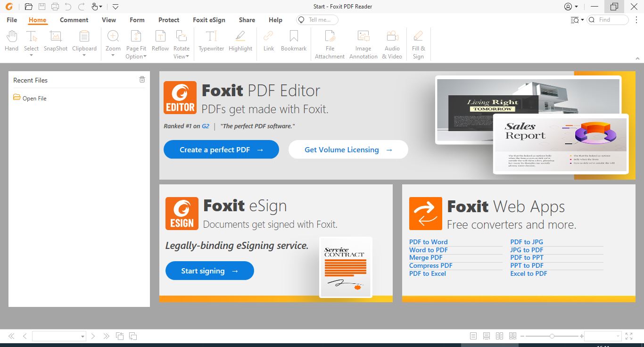Open the Customize Quick Access Toolbar dropdown
The width and height of the screenshot is (644, 347).
pos(116,7)
